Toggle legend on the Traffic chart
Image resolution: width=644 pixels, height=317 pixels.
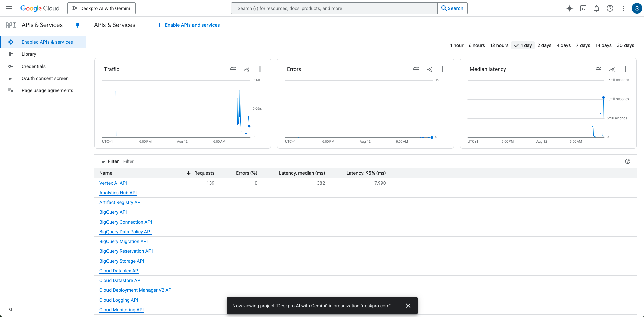pos(233,69)
